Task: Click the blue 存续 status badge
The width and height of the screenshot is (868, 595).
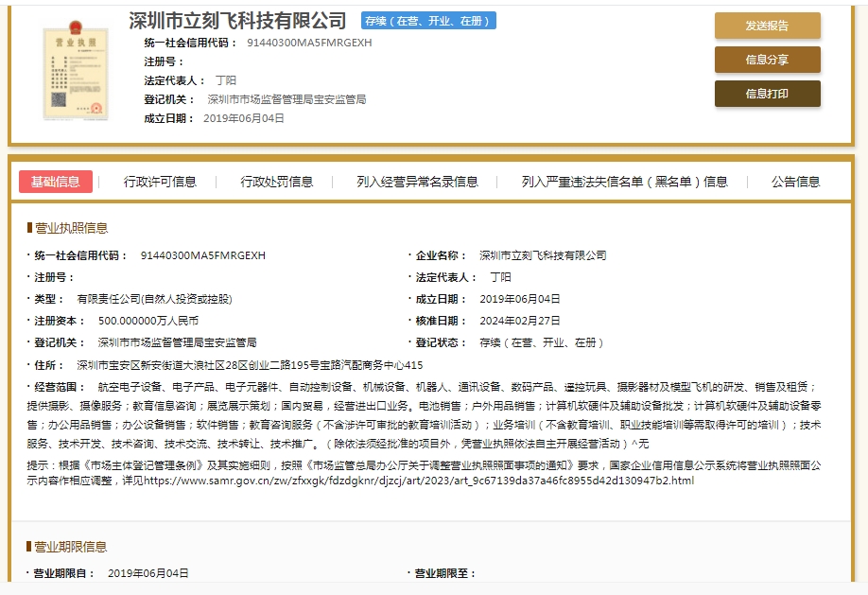Action: coord(428,21)
